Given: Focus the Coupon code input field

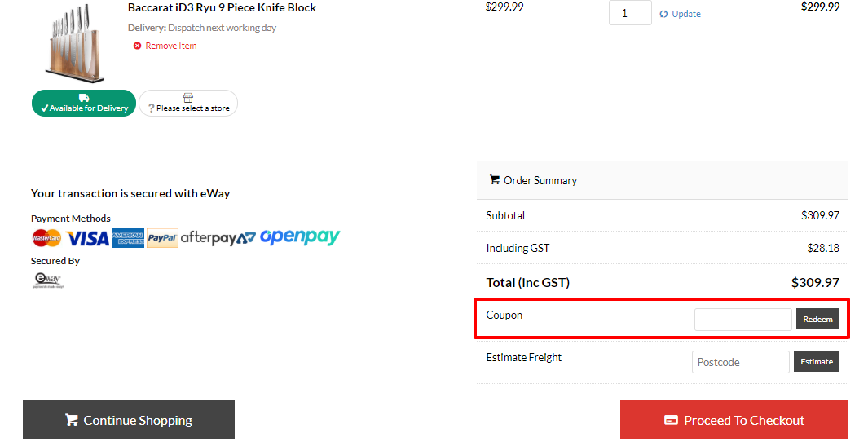Looking at the screenshot, I should pyautogui.click(x=742, y=320).
